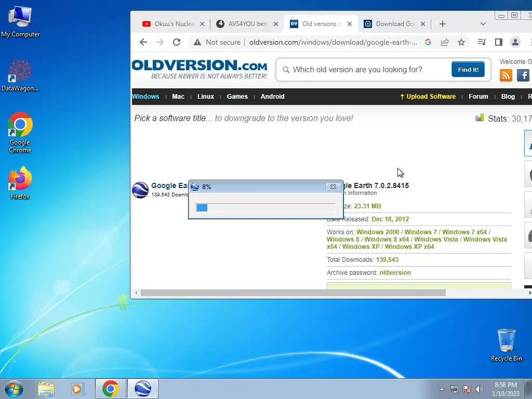This screenshot has width=532, height=399.
Task: Close the Download Google tab
Action: click(x=423, y=24)
